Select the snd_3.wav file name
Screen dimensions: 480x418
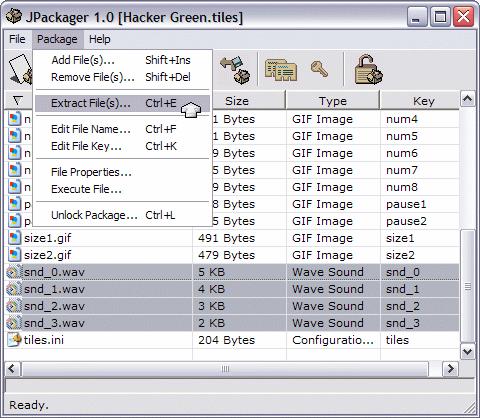click(x=54, y=323)
